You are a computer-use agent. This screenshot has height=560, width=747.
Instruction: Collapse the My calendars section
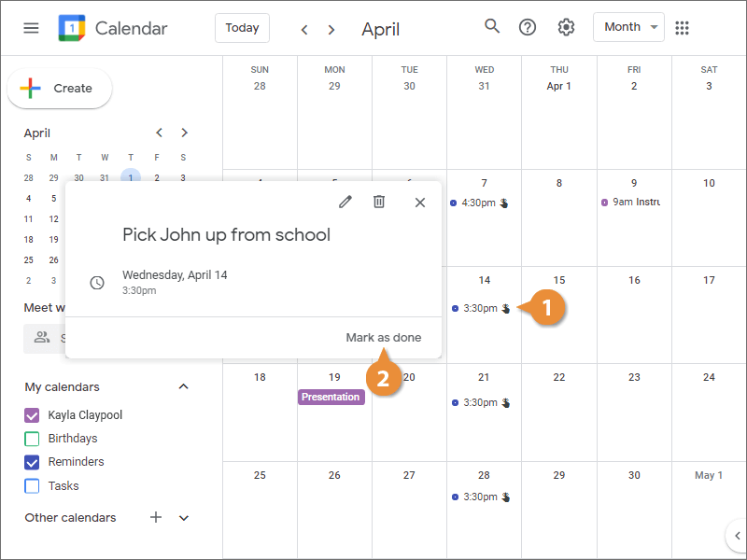(183, 386)
